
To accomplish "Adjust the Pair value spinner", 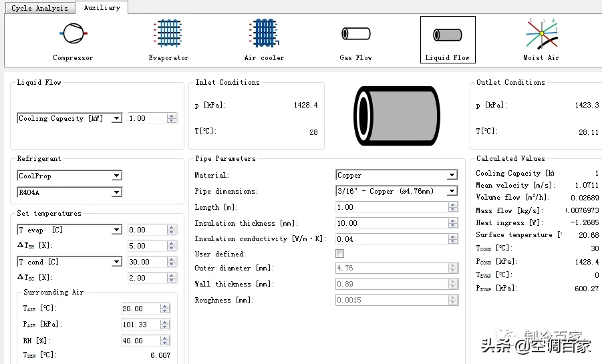I will 165,325.
